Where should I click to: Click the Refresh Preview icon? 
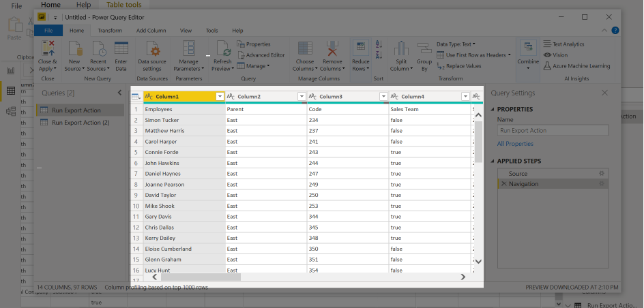click(222, 50)
